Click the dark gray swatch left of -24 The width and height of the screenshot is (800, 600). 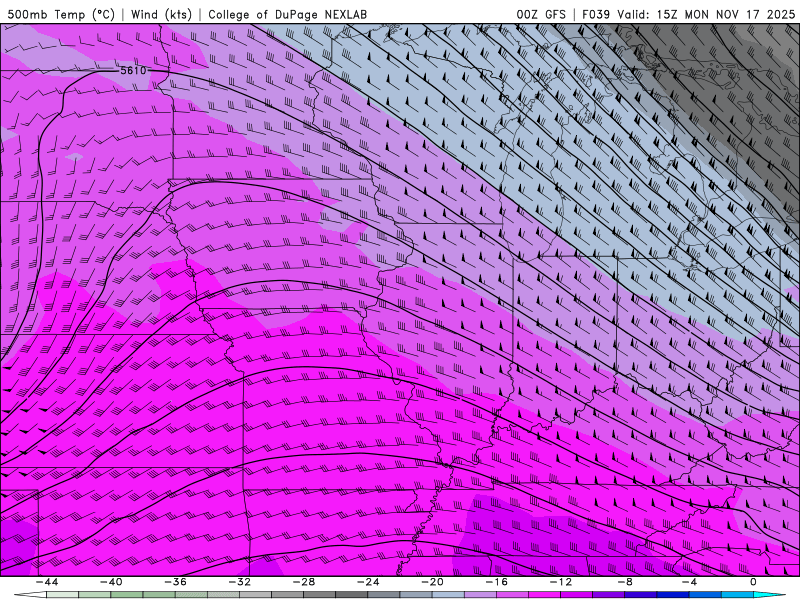coord(352,595)
